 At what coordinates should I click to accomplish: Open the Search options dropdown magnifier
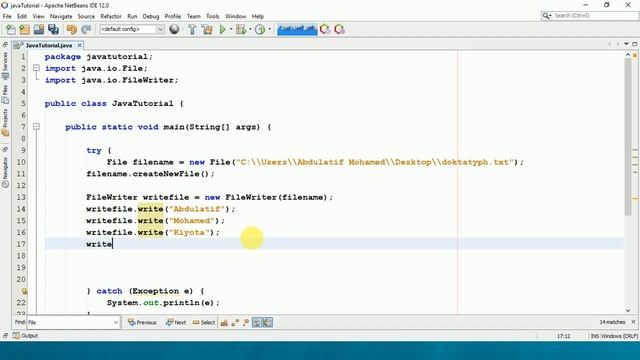(x=547, y=16)
